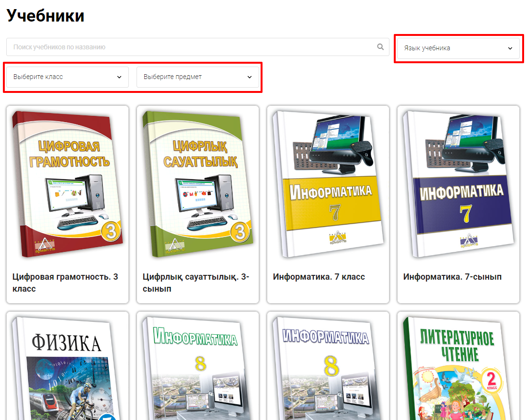Click the chevron arrow in Выберите предмет
Image resolution: width=526 pixels, height=420 pixels.
coord(250,77)
